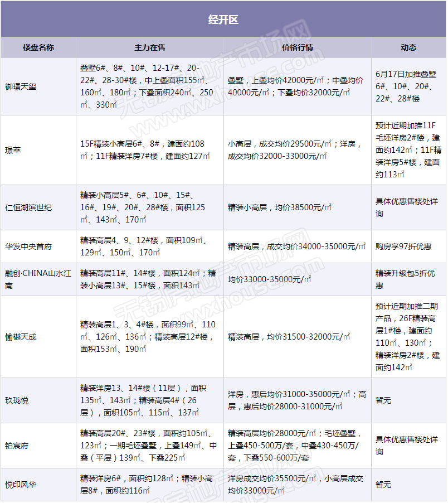Click the 动态 column header
The width and height of the screenshot is (448, 503).
click(408, 47)
